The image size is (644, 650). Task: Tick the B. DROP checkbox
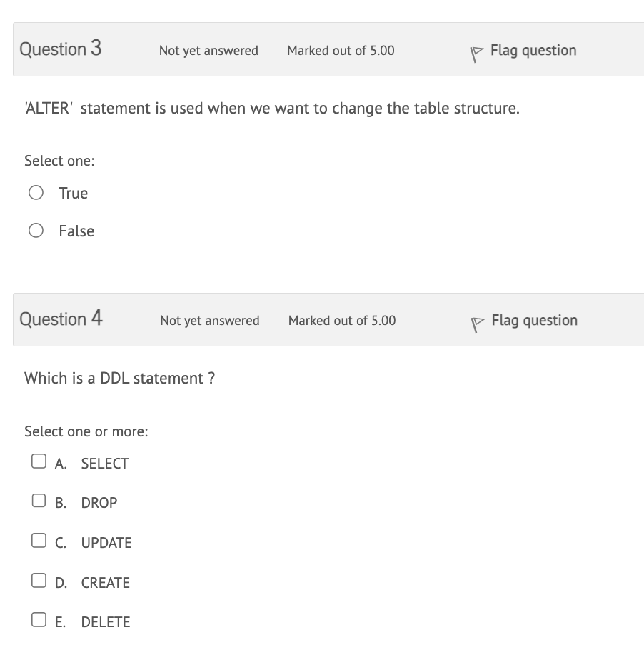click(x=39, y=501)
